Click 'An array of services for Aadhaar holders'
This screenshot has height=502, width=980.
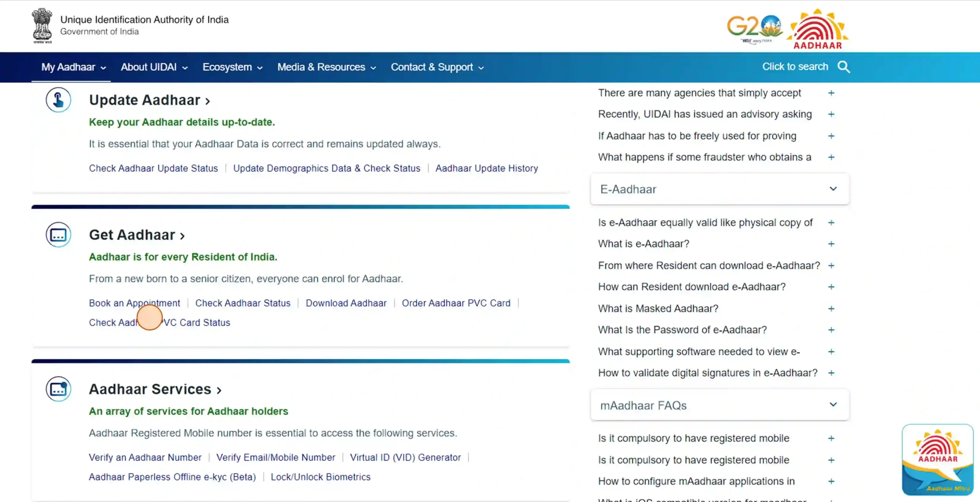point(188,411)
